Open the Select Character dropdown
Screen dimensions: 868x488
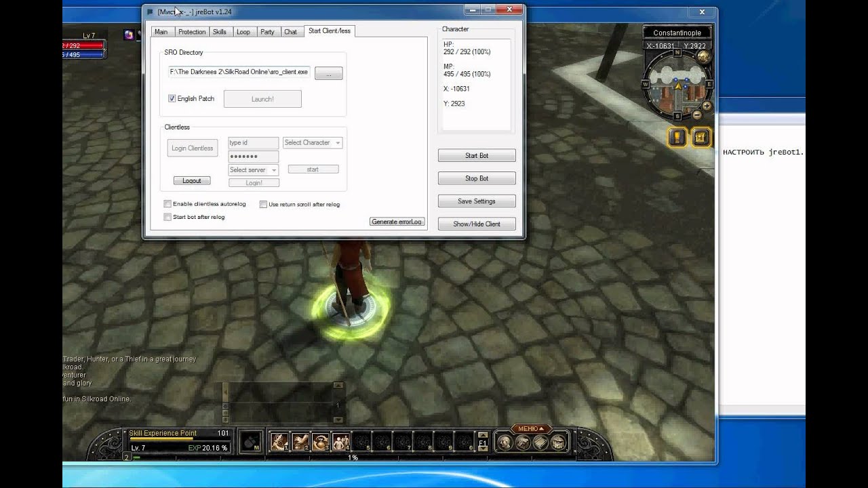pos(313,143)
